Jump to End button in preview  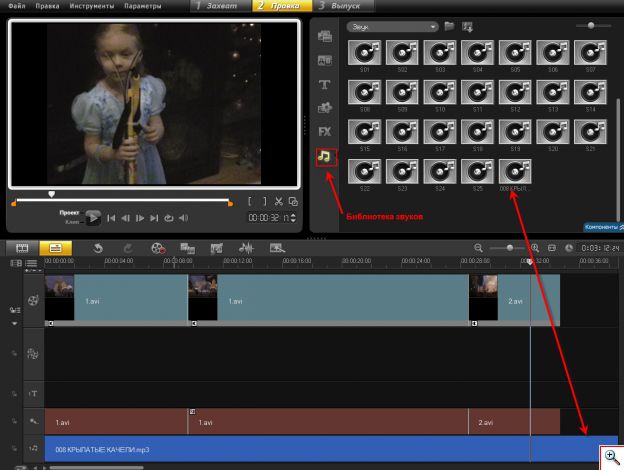[154, 218]
